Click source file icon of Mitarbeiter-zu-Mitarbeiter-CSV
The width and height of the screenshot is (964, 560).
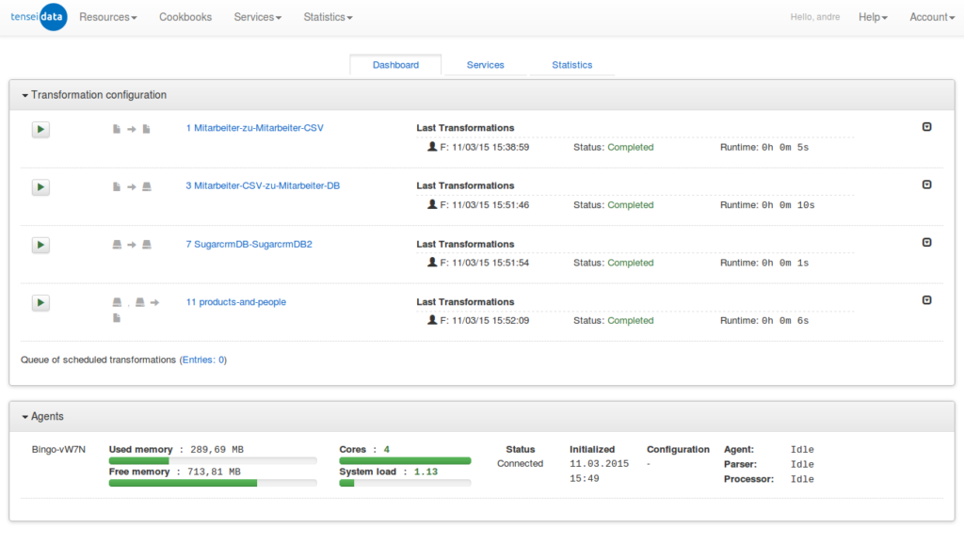click(117, 129)
